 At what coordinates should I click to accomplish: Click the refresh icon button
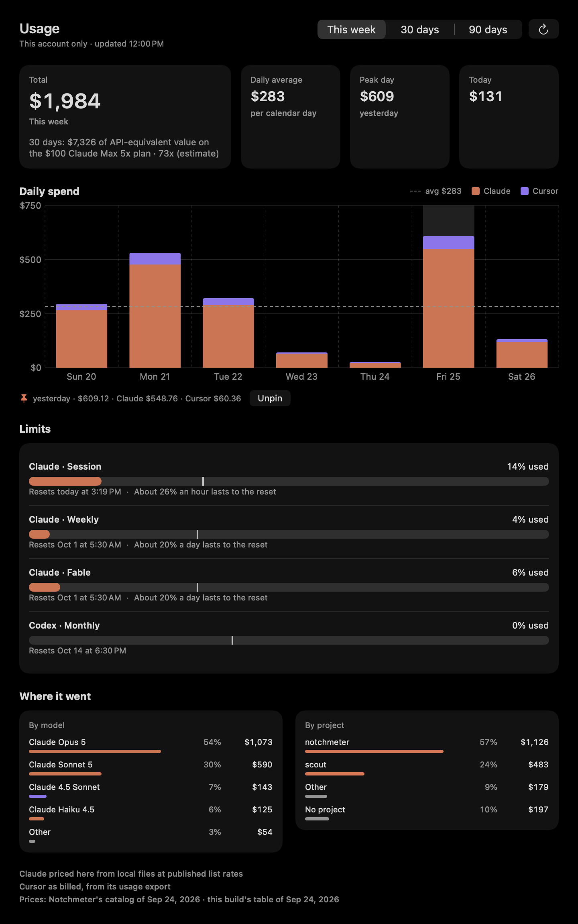(543, 29)
